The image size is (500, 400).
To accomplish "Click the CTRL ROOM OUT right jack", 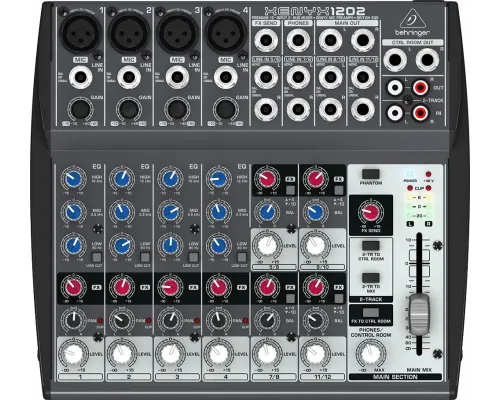I will tap(427, 60).
